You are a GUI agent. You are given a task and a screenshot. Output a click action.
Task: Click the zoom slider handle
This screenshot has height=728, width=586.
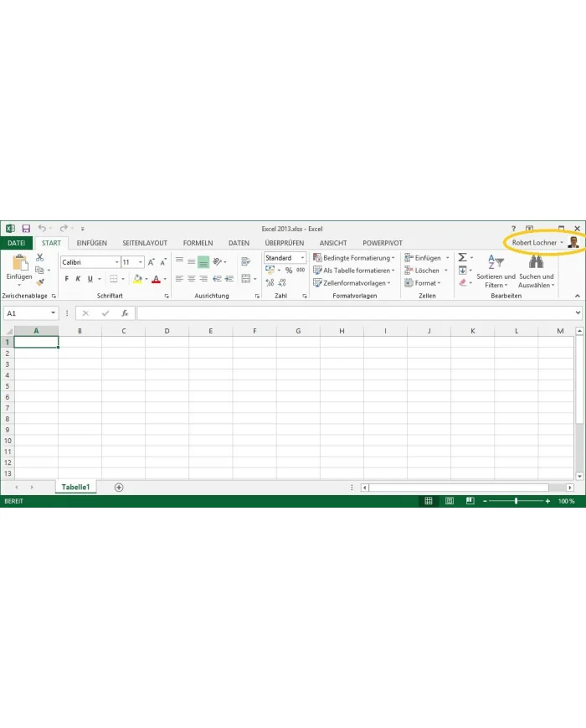click(x=516, y=501)
